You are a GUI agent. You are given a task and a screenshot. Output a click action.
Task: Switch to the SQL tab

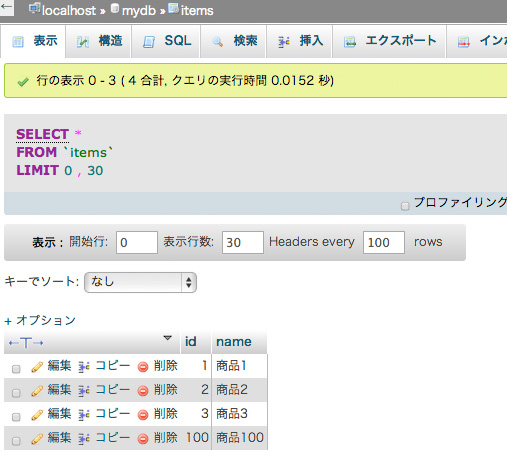pos(166,41)
